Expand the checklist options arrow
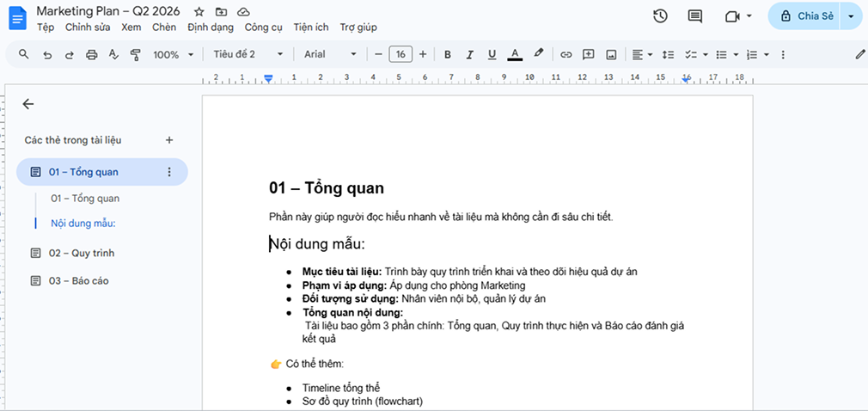Image resolution: width=868 pixels, height=411 pixels. point(706,55)
